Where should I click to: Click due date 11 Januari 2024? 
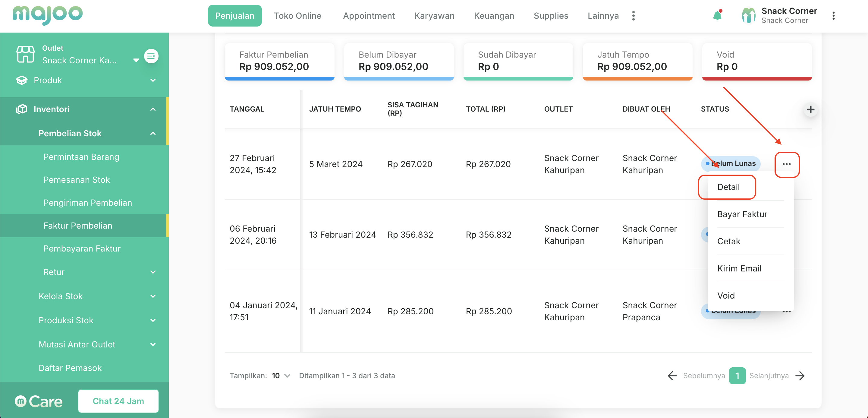click(x=340, y=311)
